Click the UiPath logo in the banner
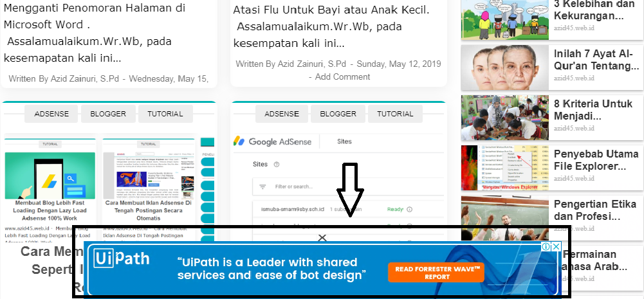The image size is (644, 299). tap(122, 258)
